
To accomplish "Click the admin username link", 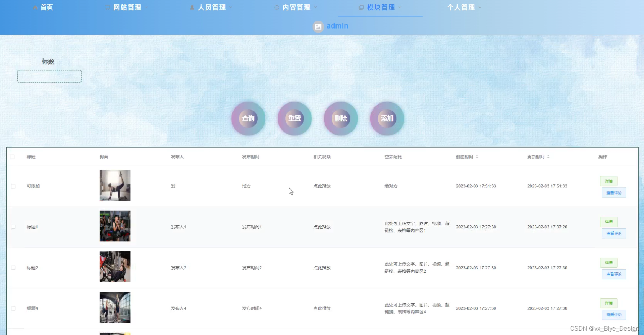I will tap(337, 26).
